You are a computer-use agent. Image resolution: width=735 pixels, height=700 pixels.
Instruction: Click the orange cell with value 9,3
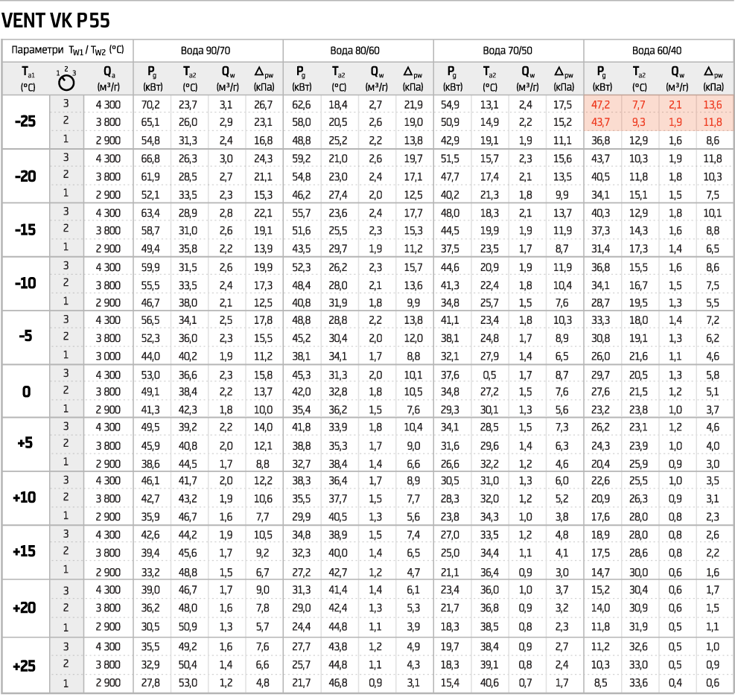pyautogui.click(x=639, y=122)
